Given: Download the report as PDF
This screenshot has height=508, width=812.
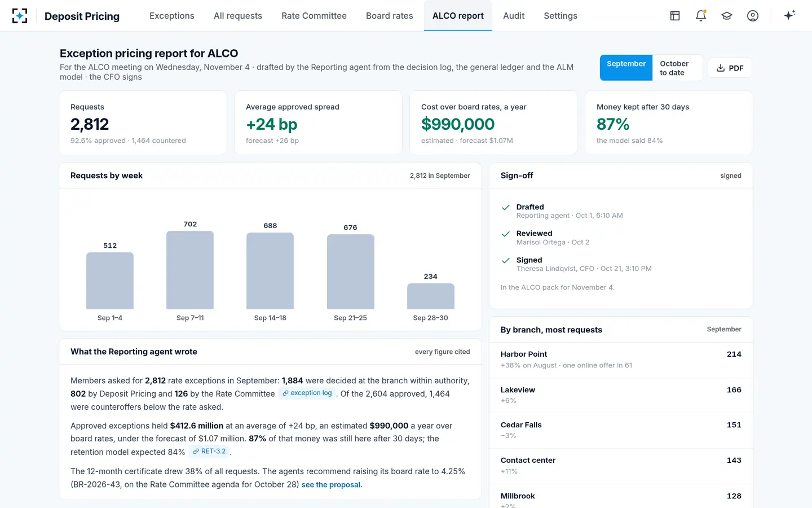Looking at the screenshot, I should point(730,68).
